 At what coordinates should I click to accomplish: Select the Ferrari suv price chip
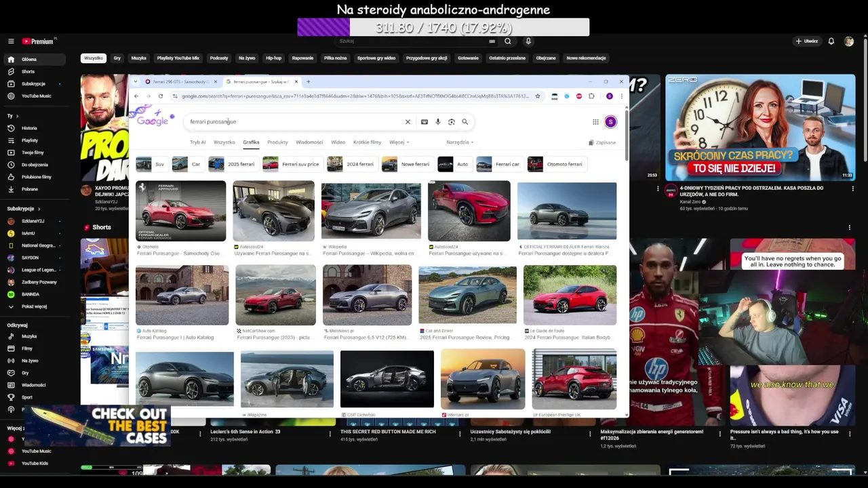pyautogui.click(x=292, y=164)
